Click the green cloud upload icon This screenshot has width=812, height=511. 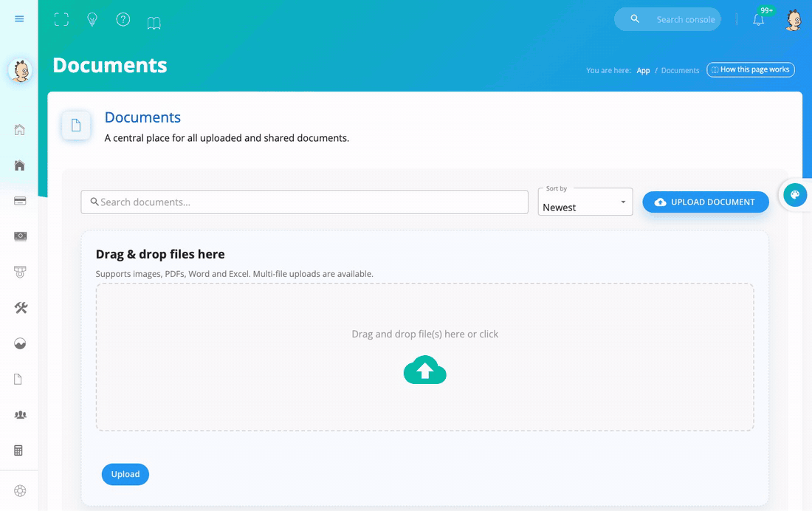pos(424,369)
